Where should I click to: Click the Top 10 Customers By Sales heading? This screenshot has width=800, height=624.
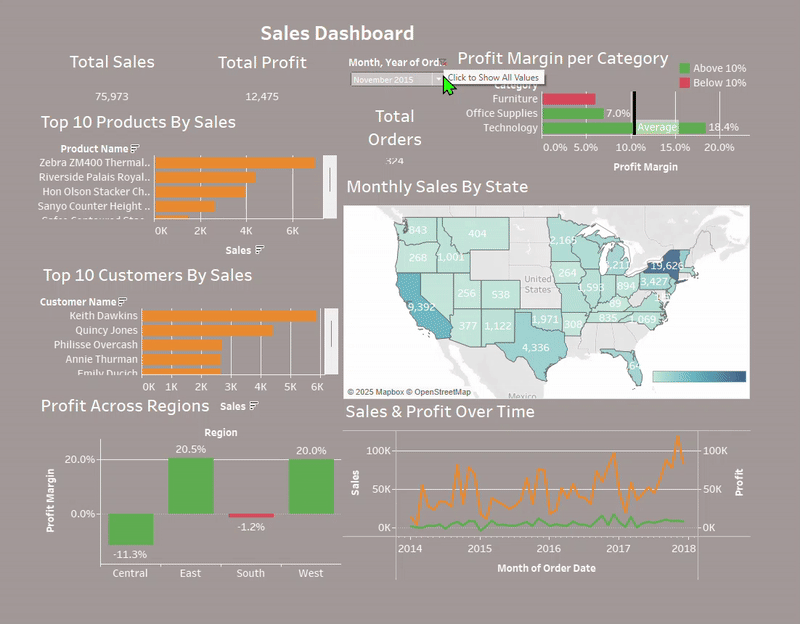(x=147, y=275)
